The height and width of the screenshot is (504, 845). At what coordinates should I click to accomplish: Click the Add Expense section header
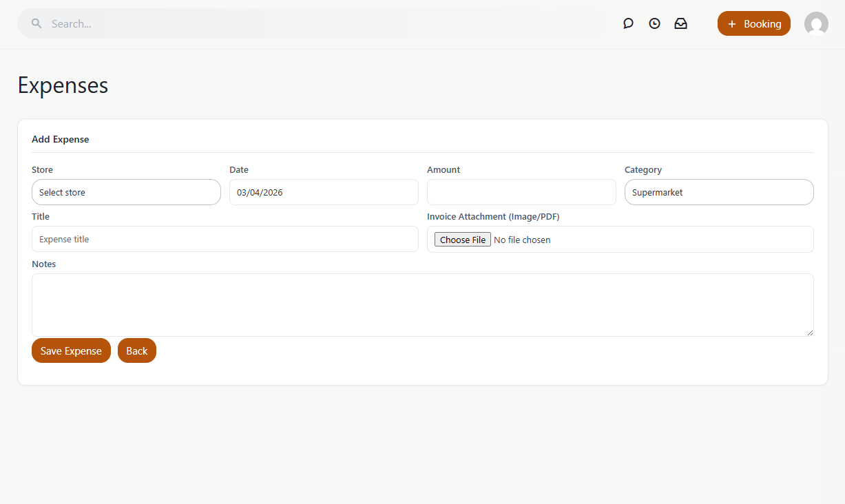coord(61,139)
